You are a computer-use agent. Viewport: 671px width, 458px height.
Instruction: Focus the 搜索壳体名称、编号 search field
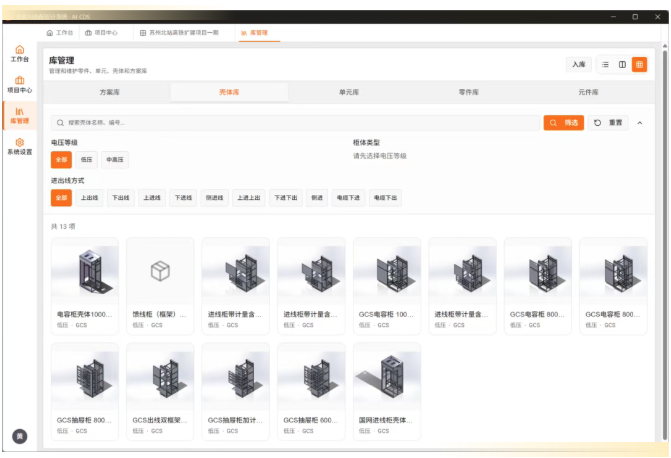[x=295, y=123]
